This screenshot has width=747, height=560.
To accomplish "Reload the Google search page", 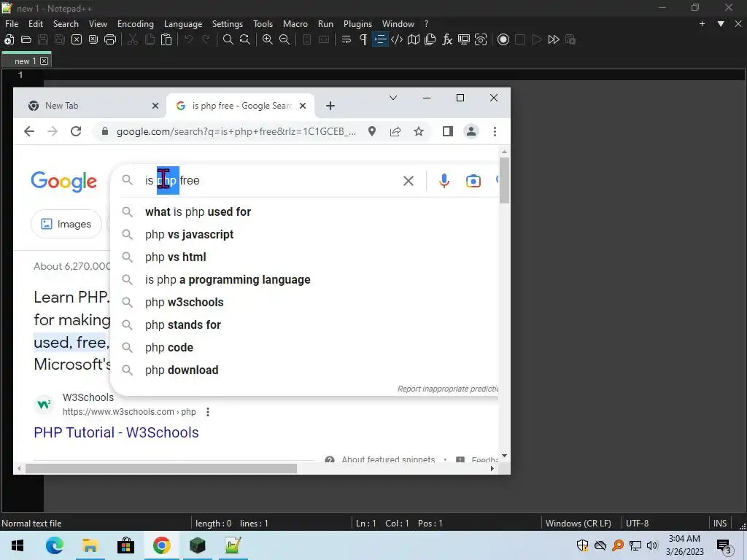I will pos(76,131).
